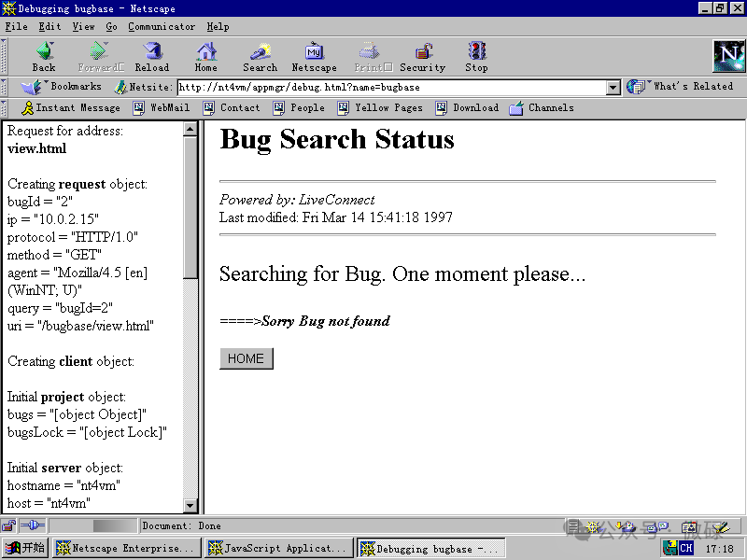Image resolution: width=747 pixels, height=560 pixels.
Task: Click the HOME button on page
Action: coord(247,358)
